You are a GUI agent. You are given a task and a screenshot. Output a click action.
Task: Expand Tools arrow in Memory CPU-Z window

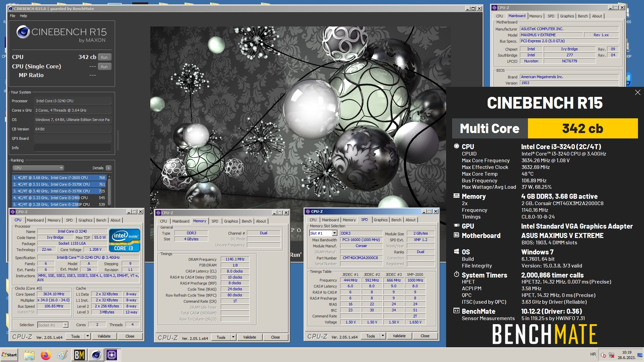coord(233,337)
